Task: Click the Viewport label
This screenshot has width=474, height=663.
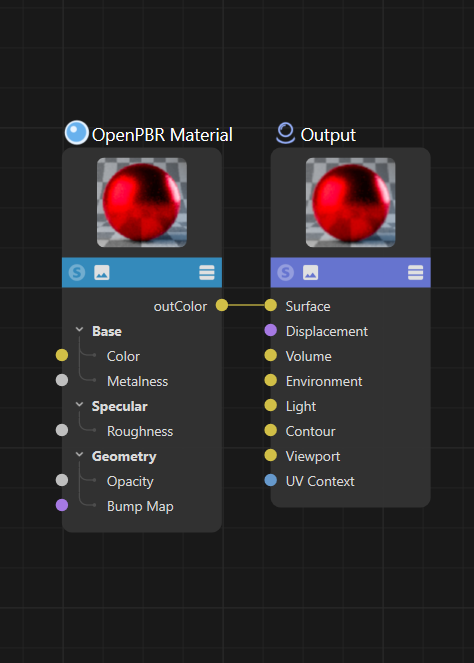Action: pyautogui.click(x=313, y=456)
